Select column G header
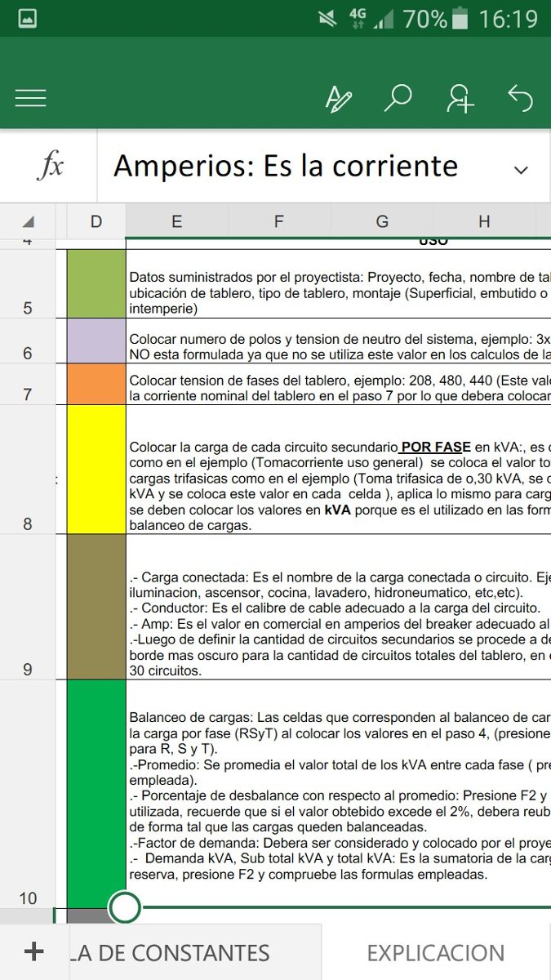The height and width of the screenshot is (980, 551). click(x=382, y=221)
